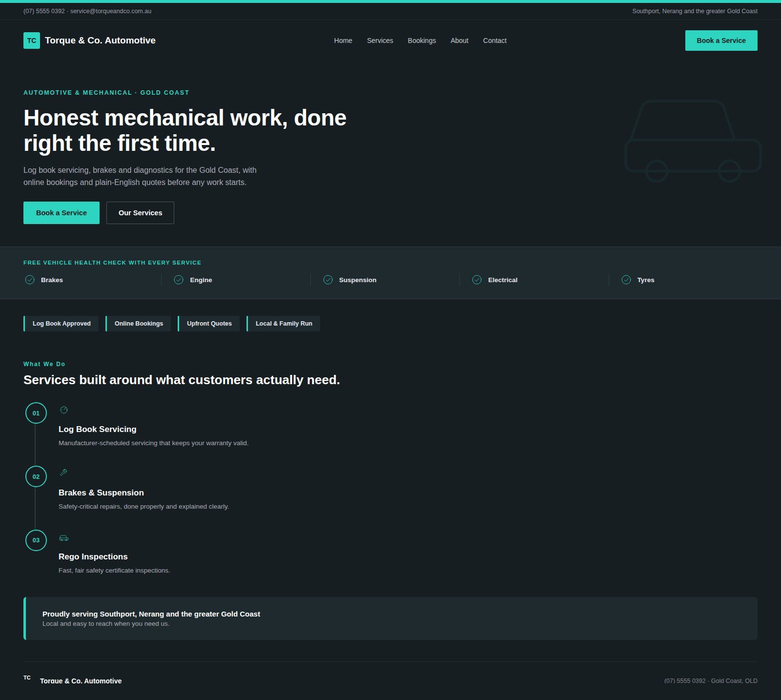The height and width of the screenshot is (700, 781).
Task: Click the check icon beside Tyres
Action: [x=626, y=280]
